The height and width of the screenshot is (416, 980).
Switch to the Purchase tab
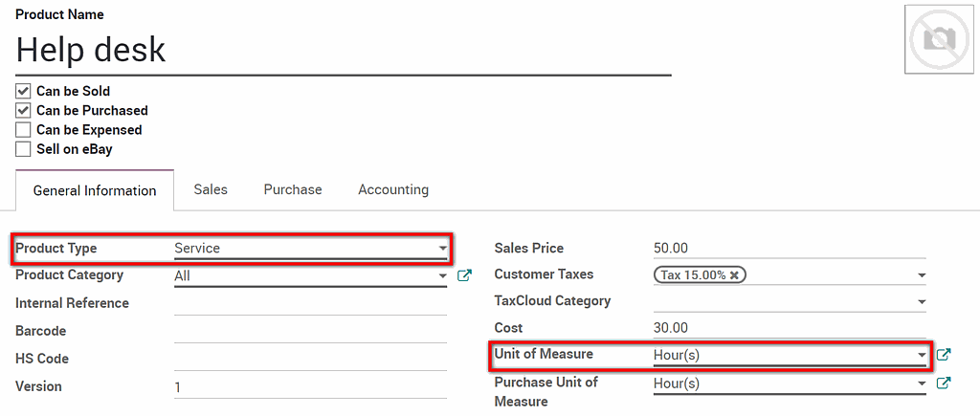point(293,189)
